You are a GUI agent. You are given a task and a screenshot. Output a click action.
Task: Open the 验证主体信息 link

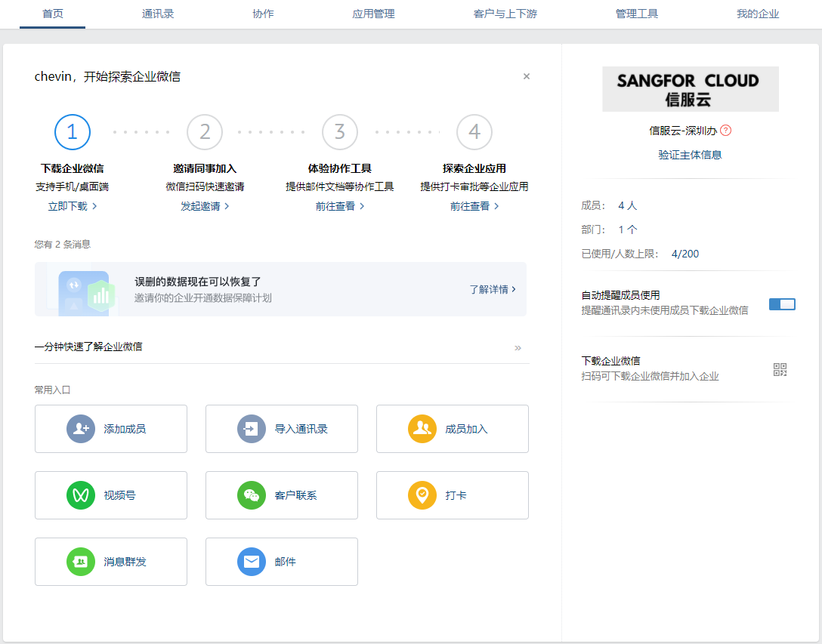click(690, 155)
